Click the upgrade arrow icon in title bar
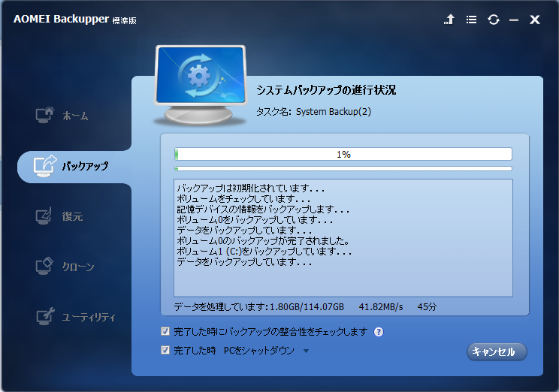 pyautogui.click(x=449, y=20)
